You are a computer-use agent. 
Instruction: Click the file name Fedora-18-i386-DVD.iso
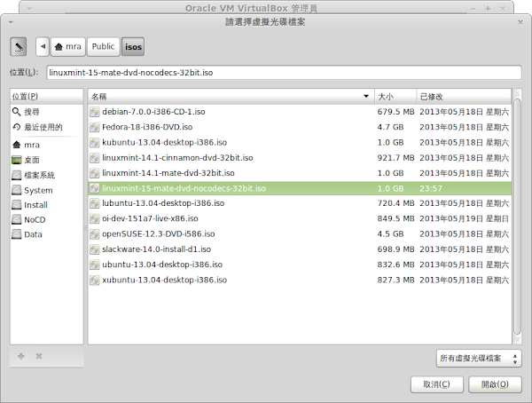[x=147, y=127]
